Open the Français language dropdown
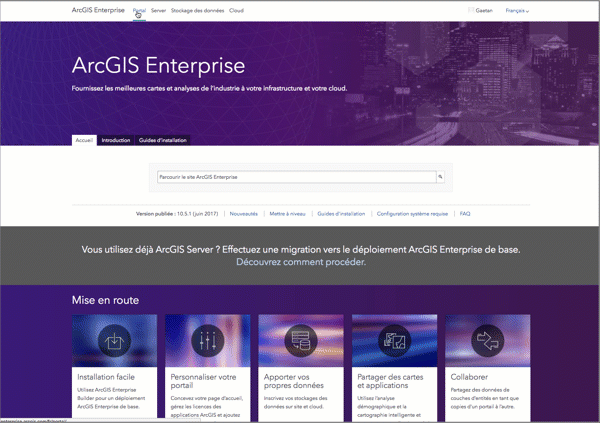 pos(517,11)
